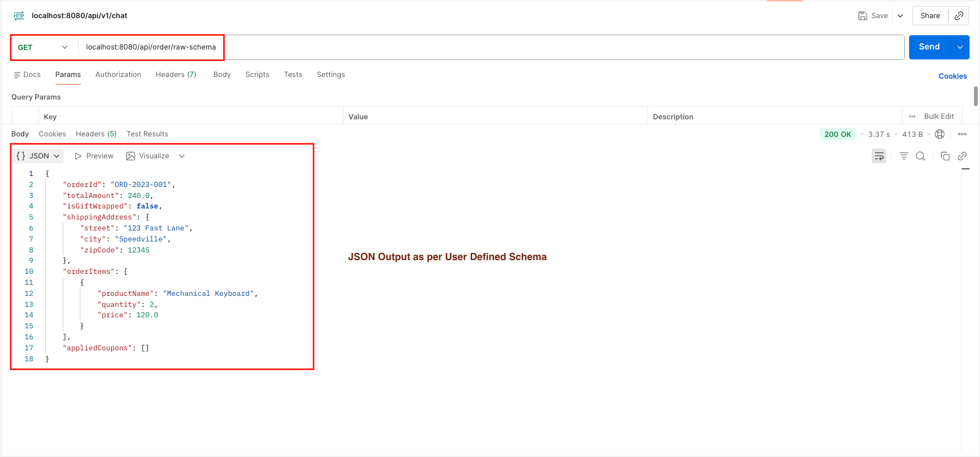The height and width of the screenshot is (457, 980).
Task: Click the right-edge page scrollbar
Action: click(x=976, y=96)
